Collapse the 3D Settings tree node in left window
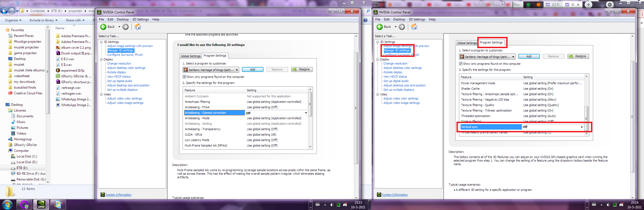The image size is (644, 210). click(101, 42)
